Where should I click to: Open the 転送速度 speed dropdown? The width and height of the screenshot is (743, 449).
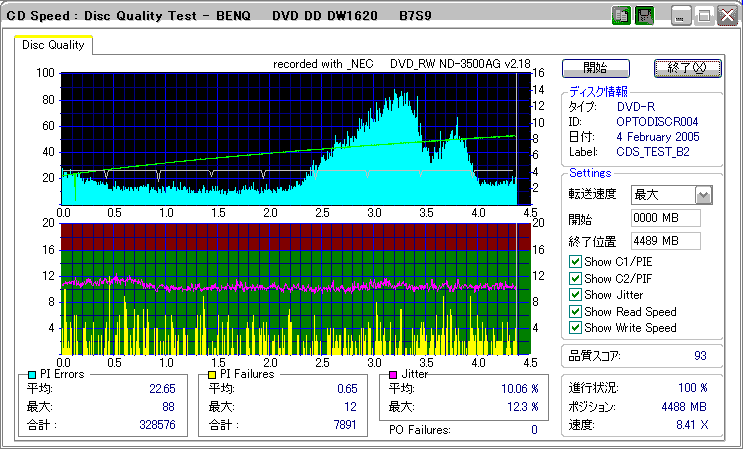[x=703, y=195]
